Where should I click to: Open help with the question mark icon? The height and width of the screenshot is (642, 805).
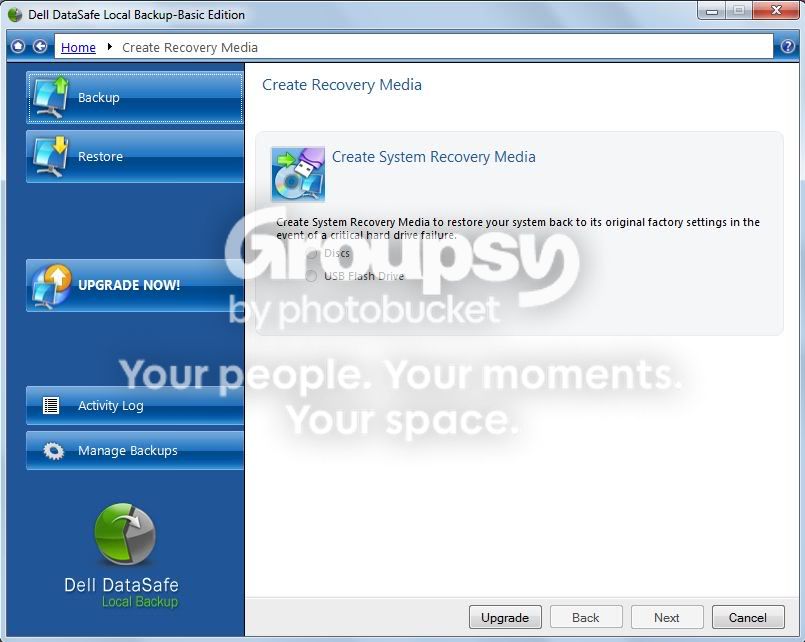788,47
